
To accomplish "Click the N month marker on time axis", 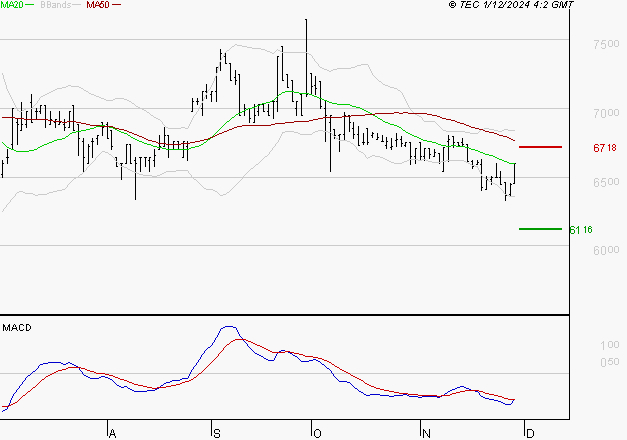I will (x=426, y=434).
